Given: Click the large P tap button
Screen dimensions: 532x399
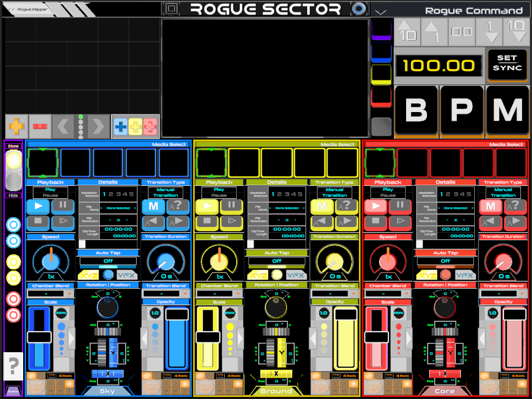Looking at the screenshot, I should click(x=462, y=111).
